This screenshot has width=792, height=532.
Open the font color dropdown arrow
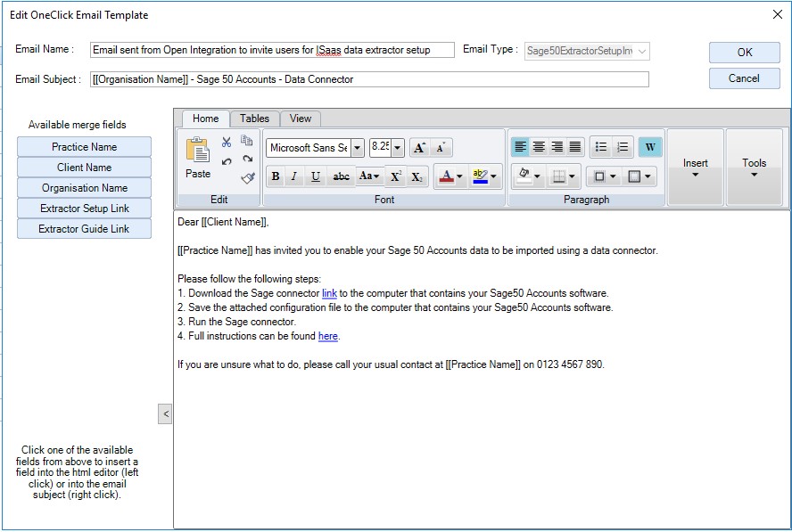pos(459,176)
